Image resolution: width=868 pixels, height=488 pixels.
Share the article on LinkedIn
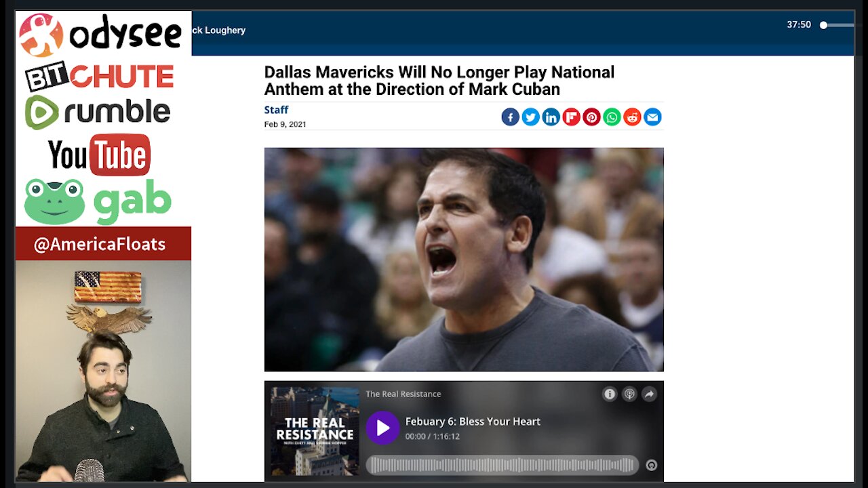pyautogui.click(x=551, y=117)
